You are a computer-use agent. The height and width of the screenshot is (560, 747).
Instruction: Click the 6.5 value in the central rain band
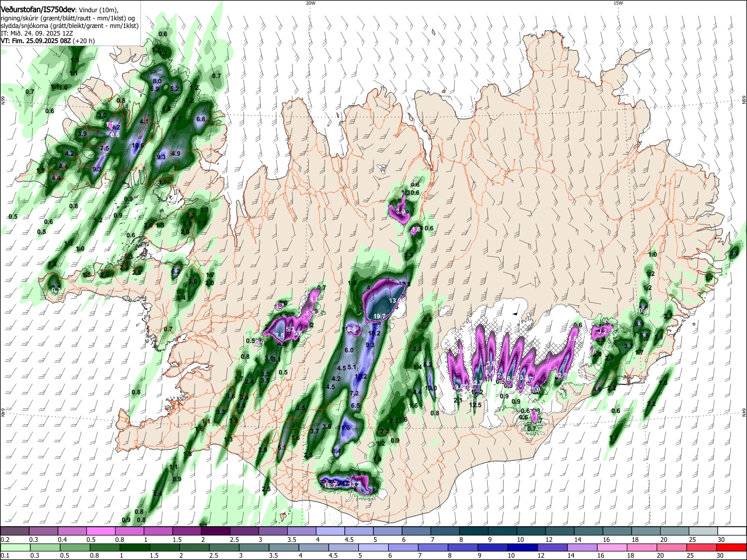(x=355, y=406)
